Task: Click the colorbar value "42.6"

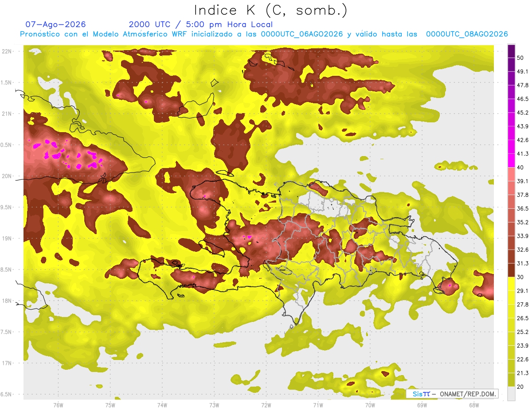Action: click(523, 140)
